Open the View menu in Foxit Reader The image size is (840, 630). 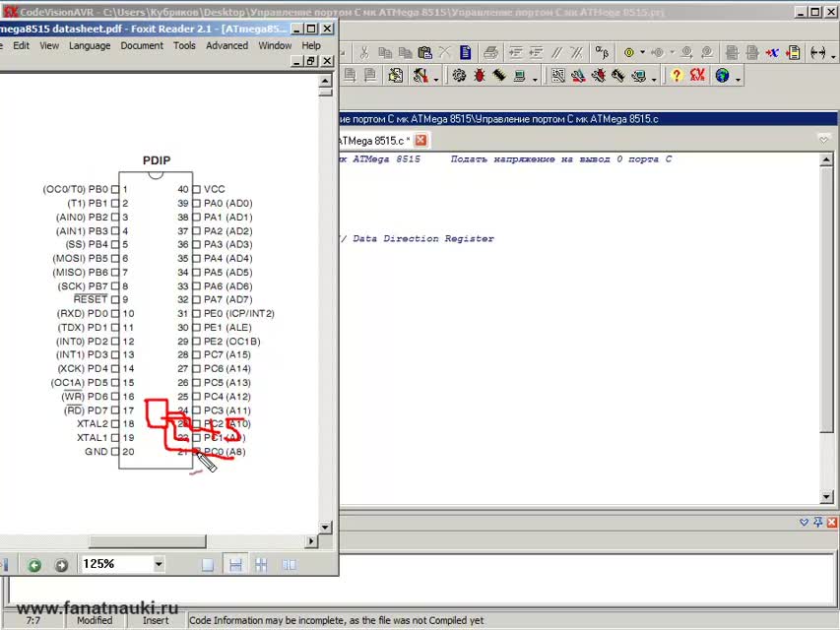pyautogui.click(x=49, y=45)
